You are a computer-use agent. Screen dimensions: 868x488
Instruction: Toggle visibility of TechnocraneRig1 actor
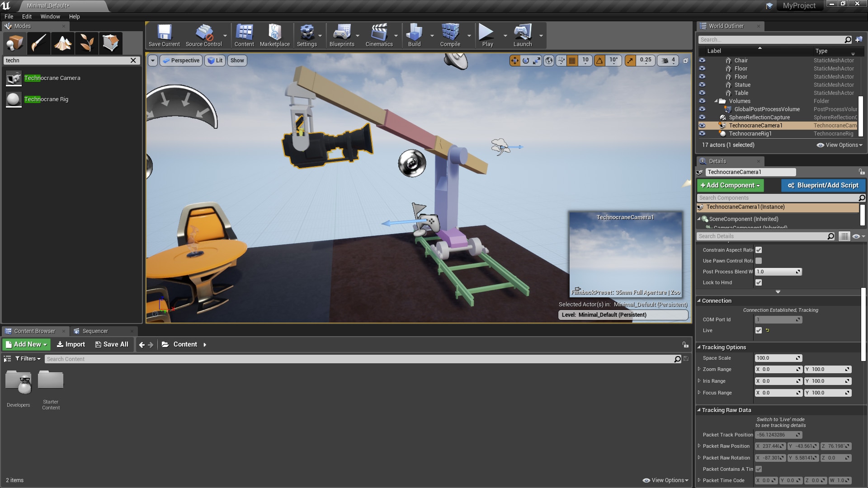[702, 134]
